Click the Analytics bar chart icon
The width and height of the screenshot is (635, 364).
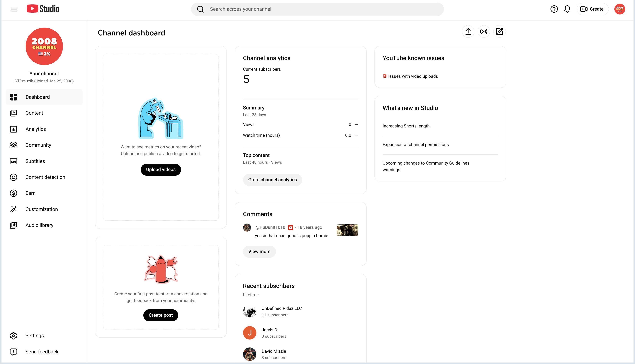[14, 129]
